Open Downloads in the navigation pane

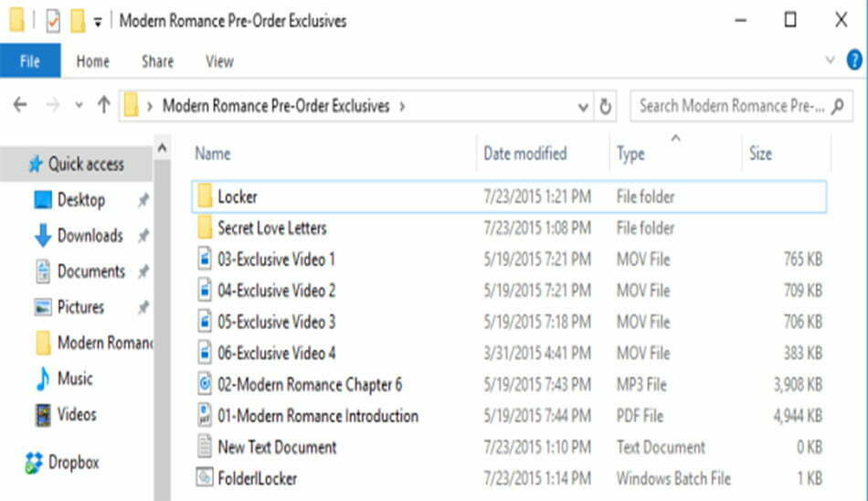[90, 236]
